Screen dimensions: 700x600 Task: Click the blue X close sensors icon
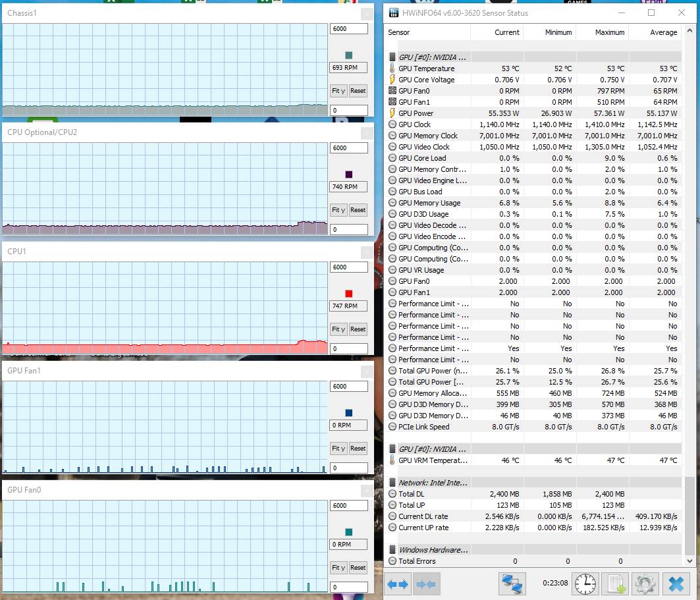point(676,584)
